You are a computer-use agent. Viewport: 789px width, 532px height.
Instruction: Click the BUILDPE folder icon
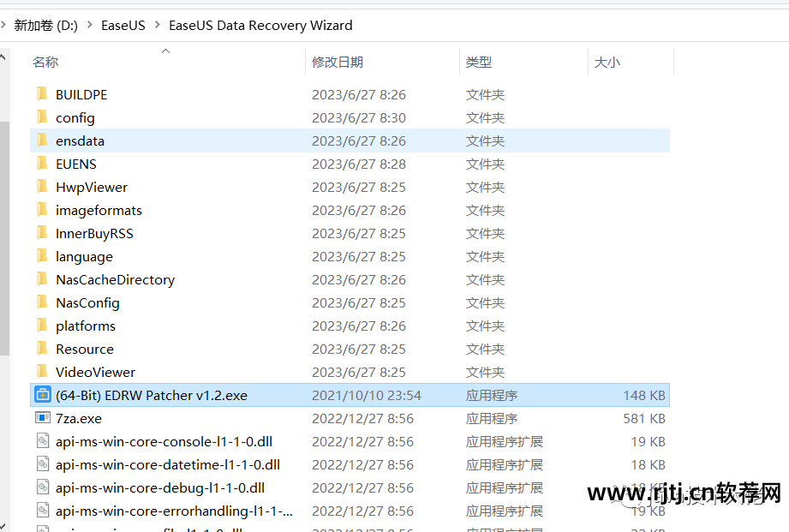(42, 93)
